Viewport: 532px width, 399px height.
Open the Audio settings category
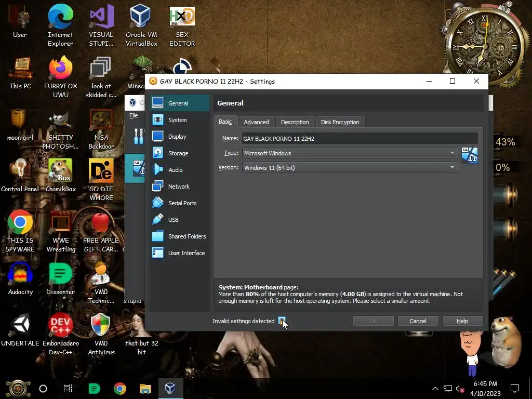coord(180,170)
